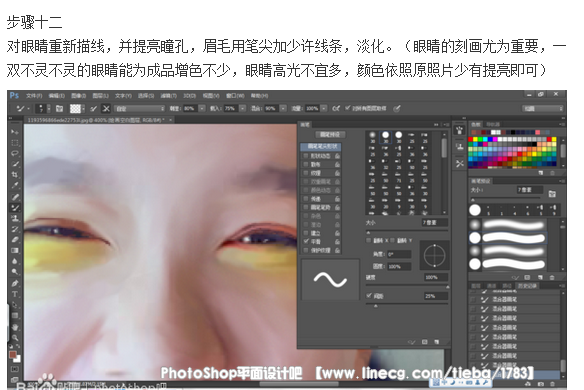
Task: Toggle 画笔笔势 checkbox in Brush panel
Action: click(x=306, y=207)
